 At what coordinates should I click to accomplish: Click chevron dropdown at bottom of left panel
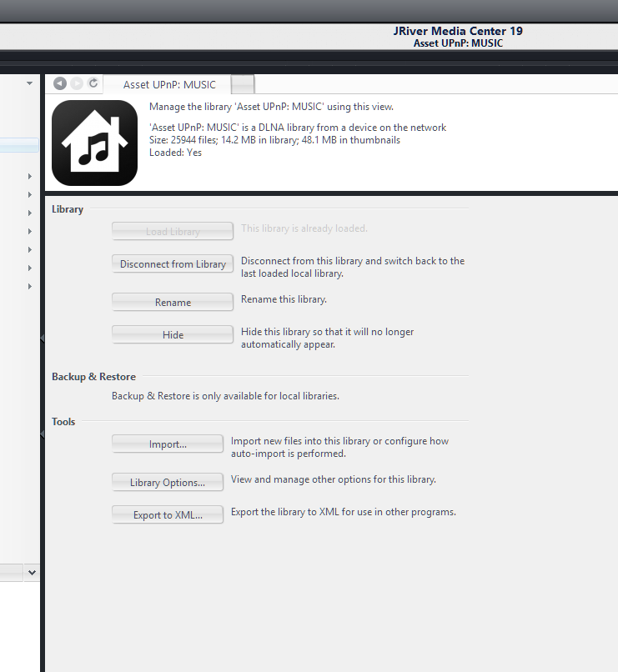(32, 573)
